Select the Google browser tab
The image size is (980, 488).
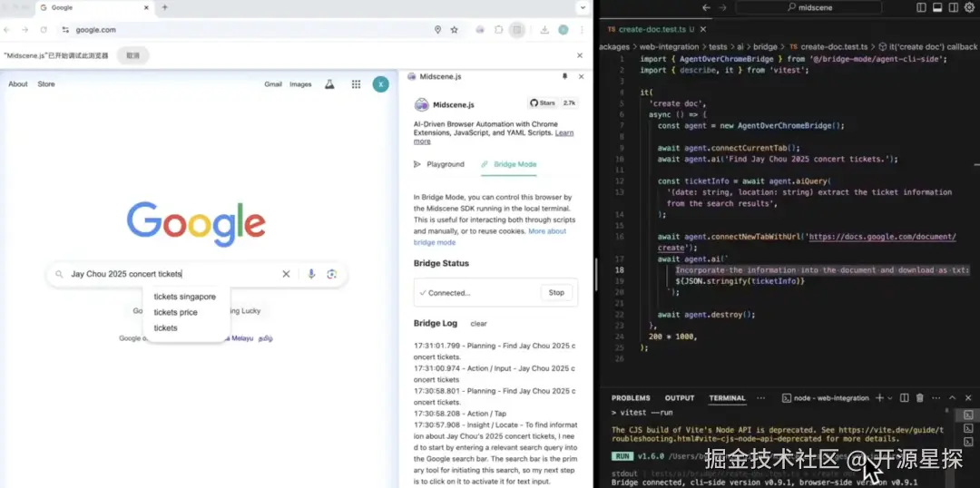tap(93, 7)
